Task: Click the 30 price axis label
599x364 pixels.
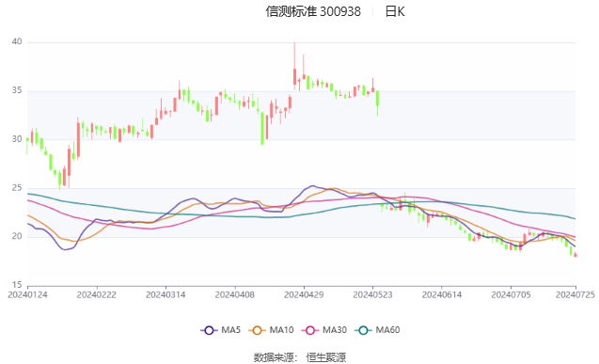Action: pyautogui.click(x=17, y=139)
